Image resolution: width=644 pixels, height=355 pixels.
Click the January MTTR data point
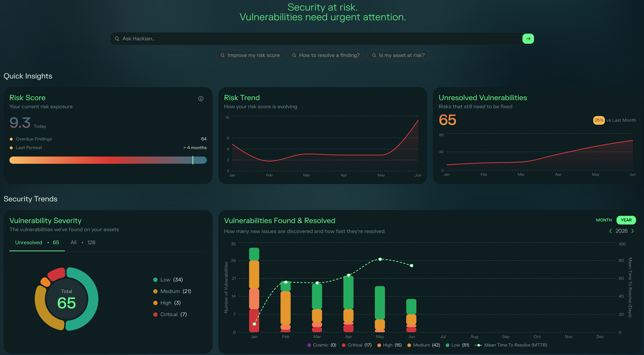[254, 324]
